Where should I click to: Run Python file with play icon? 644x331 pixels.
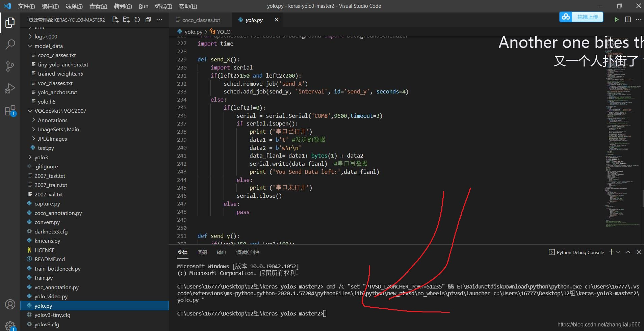point(617,20)
